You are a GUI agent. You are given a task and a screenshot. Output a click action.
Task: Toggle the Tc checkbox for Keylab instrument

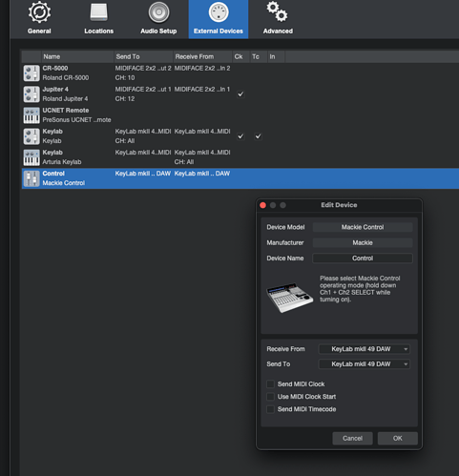click(x=258, y=136)
